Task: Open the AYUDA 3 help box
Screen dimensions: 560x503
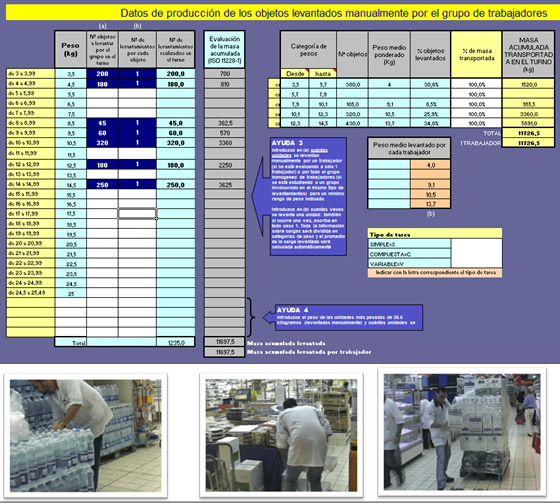Action: pos(308,196)
